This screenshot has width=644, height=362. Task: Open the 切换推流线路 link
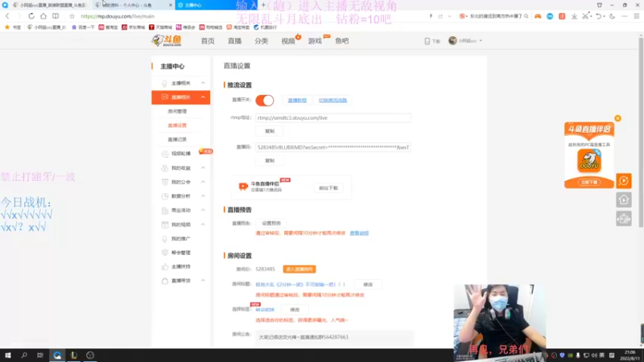(332, 100)
